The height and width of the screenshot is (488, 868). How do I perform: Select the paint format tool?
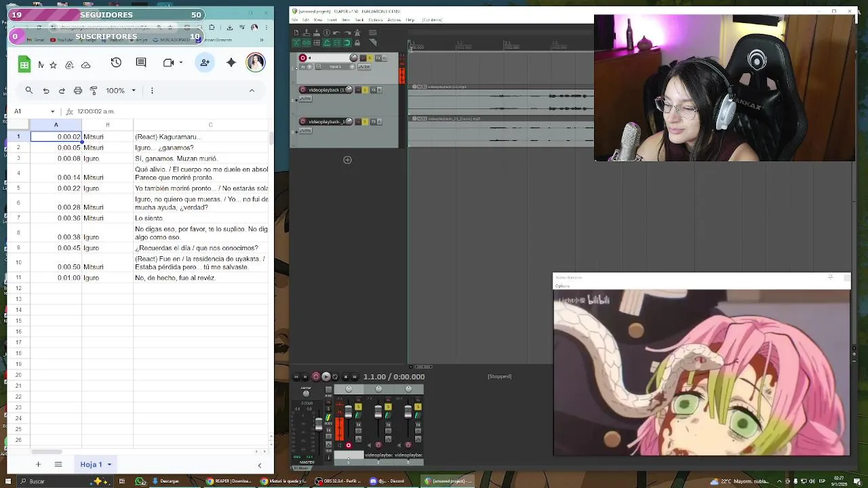tap(94, 90)
